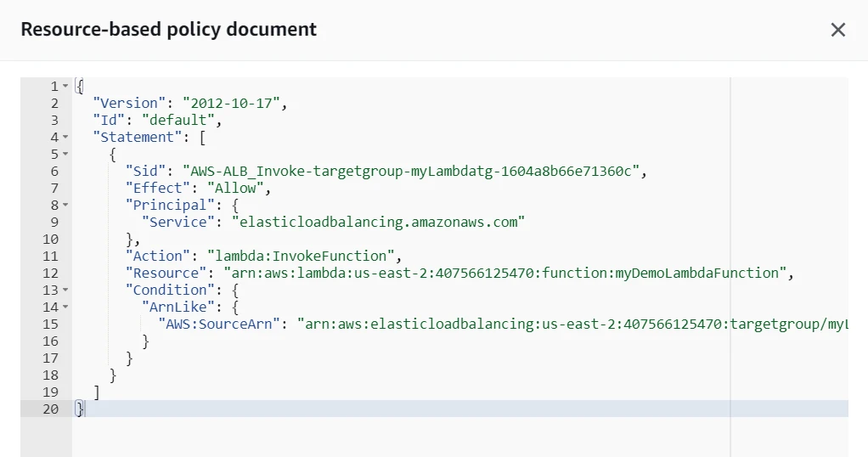This screenshot has height=457, width=868.
Task: Click the "Allow" effect value
Action: coord(234,189)
